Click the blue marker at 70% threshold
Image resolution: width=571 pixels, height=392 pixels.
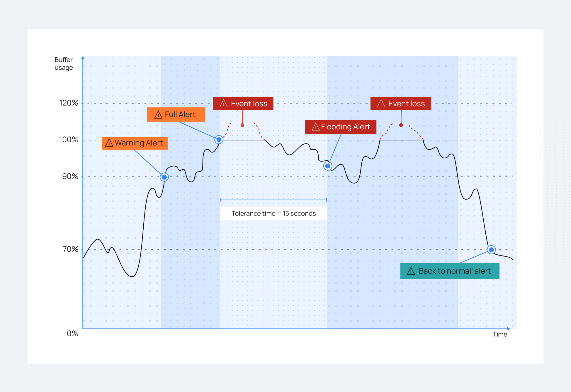tap(491, 250)
